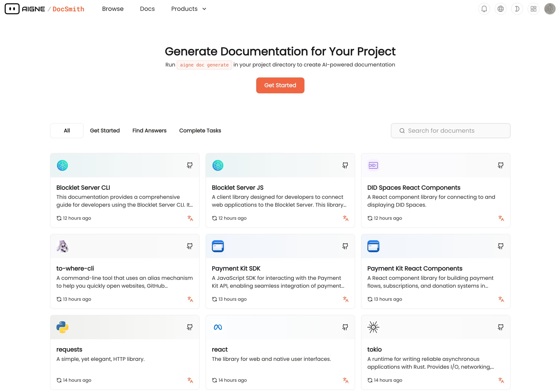Click the AIGNE DocSmith logo
The image size is (558, 392).
click(x=44, y=9)
